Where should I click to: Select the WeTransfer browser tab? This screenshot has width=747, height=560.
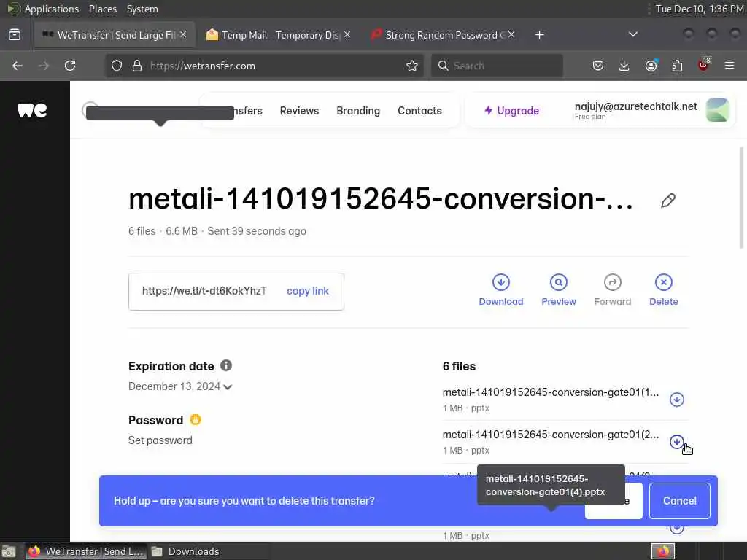[x=115, y=35]
